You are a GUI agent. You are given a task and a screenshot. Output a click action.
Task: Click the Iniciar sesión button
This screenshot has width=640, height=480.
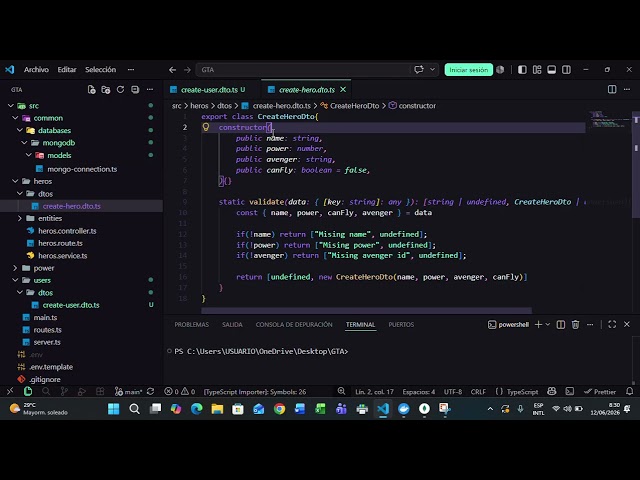(x=469, y=70)
